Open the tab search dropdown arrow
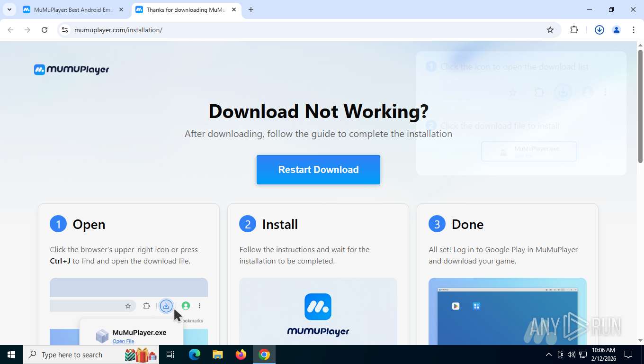 pos(9,9)
